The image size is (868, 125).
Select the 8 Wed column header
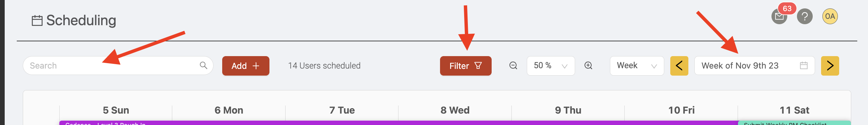click(455, 110)
